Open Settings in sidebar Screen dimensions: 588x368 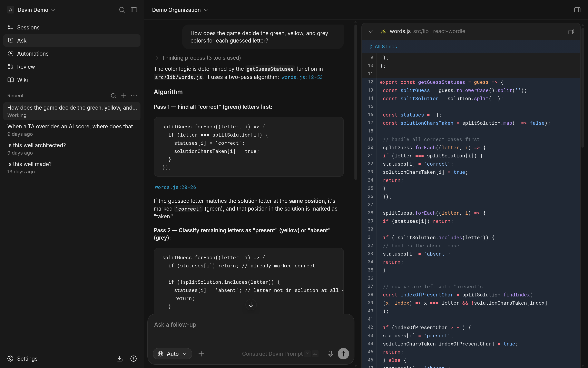pos(23,359)
